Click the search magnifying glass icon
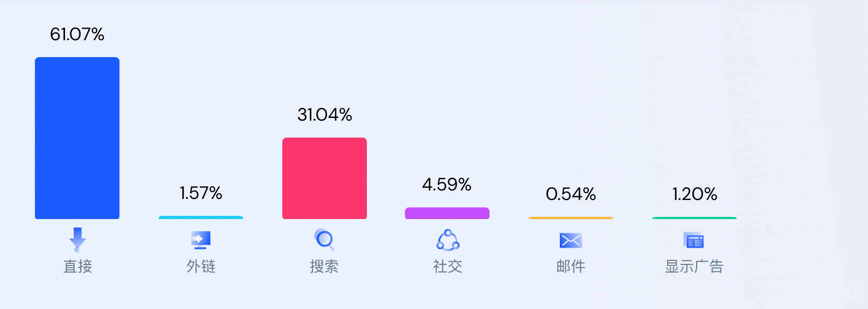This screenshot has height=309, width=868. point(324,239)
